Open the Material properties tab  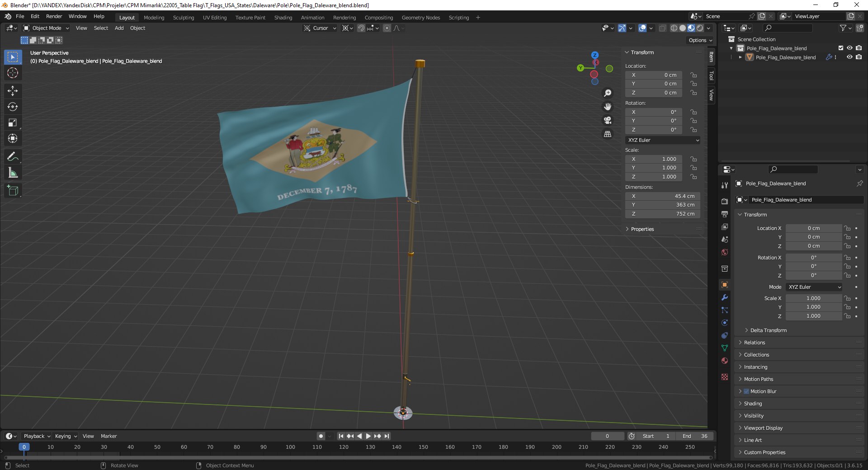[725, 361]
